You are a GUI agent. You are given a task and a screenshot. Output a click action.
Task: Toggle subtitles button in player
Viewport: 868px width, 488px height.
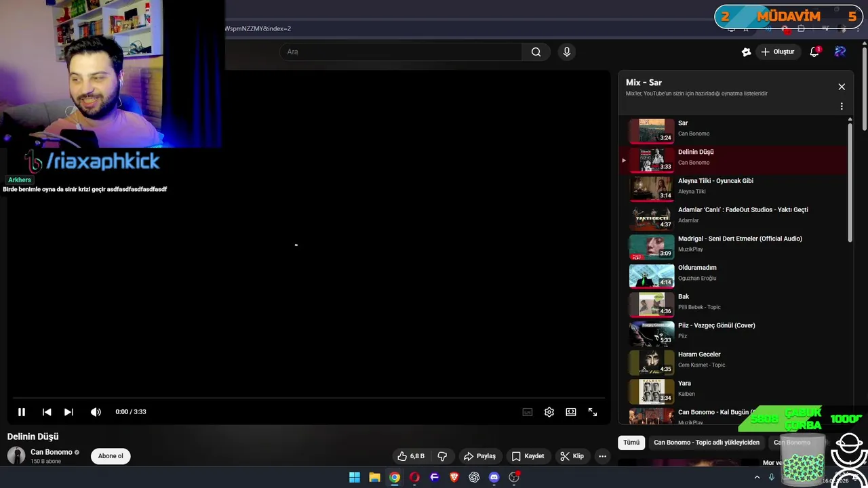(x=528, y=411)
